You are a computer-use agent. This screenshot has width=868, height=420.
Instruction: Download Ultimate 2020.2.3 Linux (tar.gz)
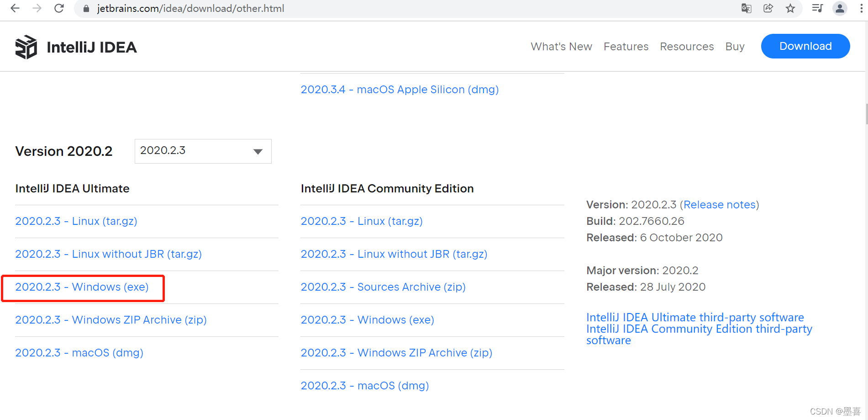[x=76, y=221]
